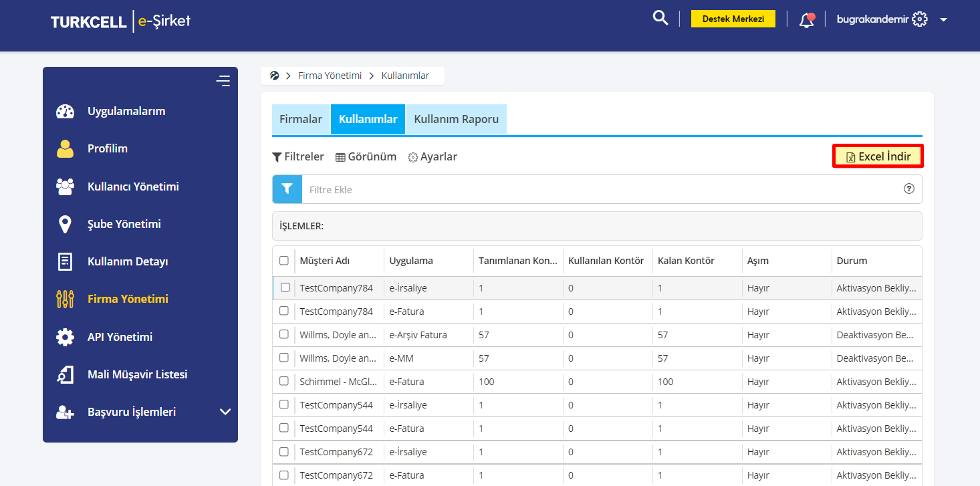
Task: Go to Şube Yönetimi menu
Action: tap(124, 224)
